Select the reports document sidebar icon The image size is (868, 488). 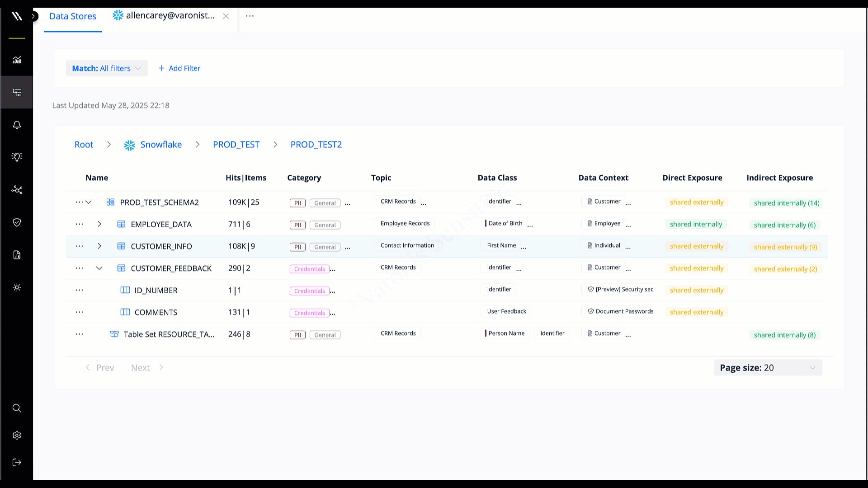click(x=17, y=255)
